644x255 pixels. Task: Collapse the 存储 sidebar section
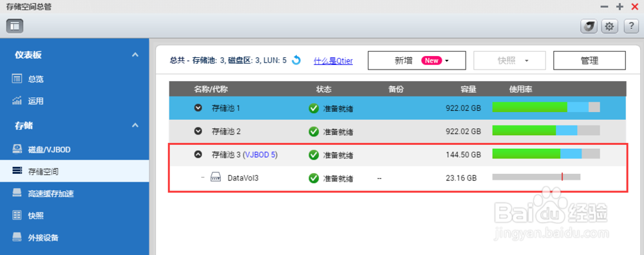coord(135,125)
